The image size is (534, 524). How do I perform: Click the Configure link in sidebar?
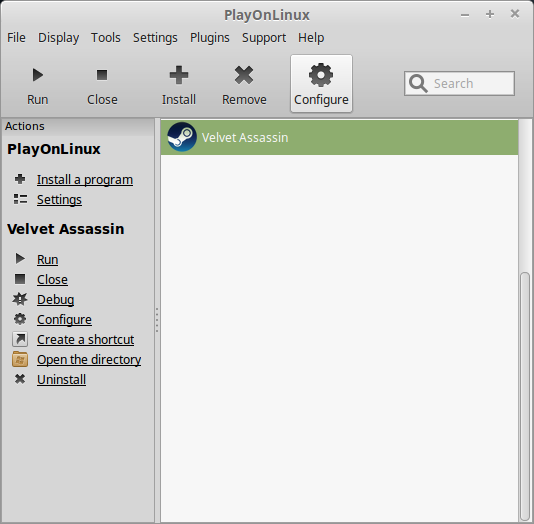[64, 319]
